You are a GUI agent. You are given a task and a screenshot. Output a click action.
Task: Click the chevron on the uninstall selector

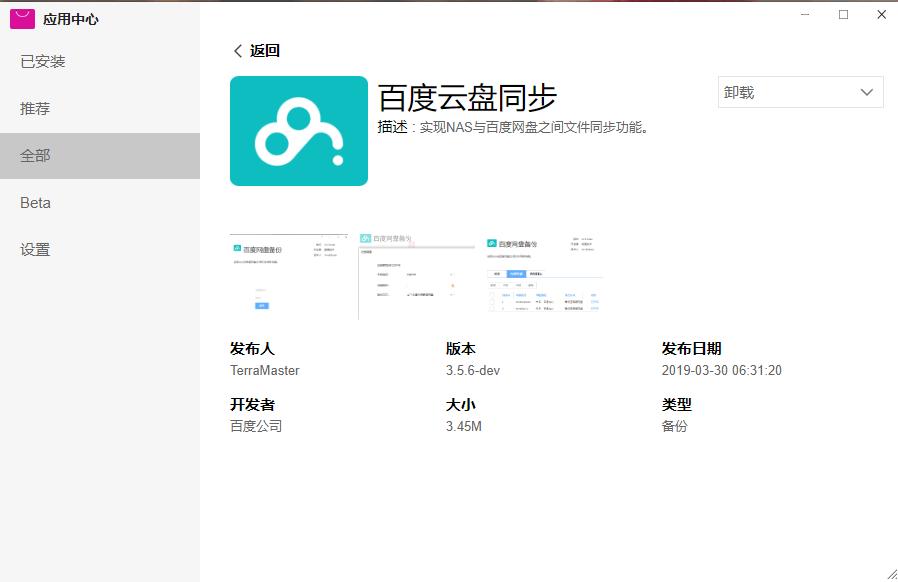tap(866, 92)
